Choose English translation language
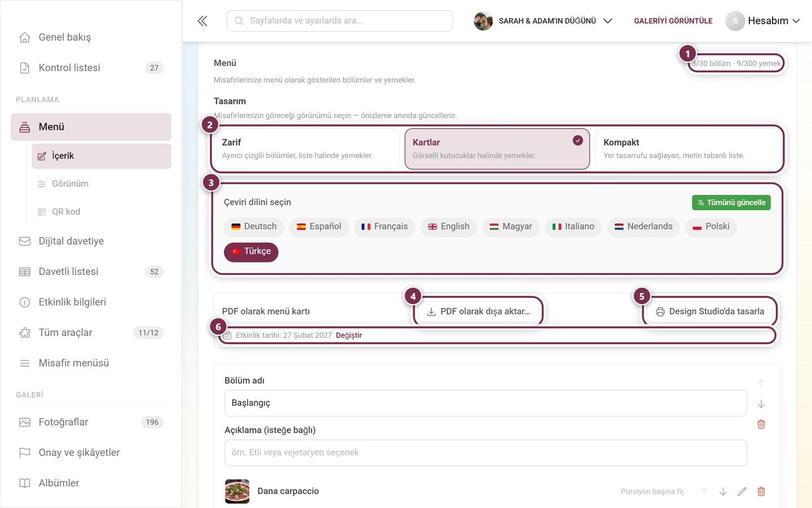 [x=449, y=227]
